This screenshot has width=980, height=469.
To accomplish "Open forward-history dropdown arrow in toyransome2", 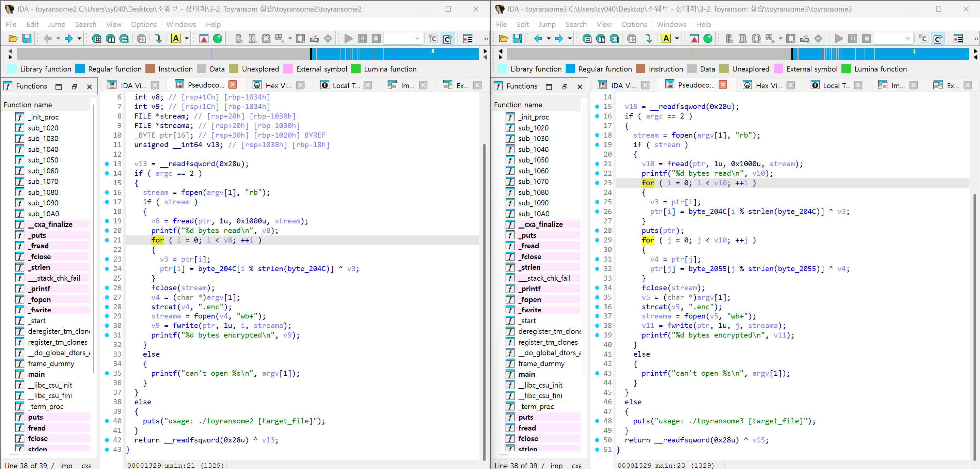I will click(x=79, y=38).
